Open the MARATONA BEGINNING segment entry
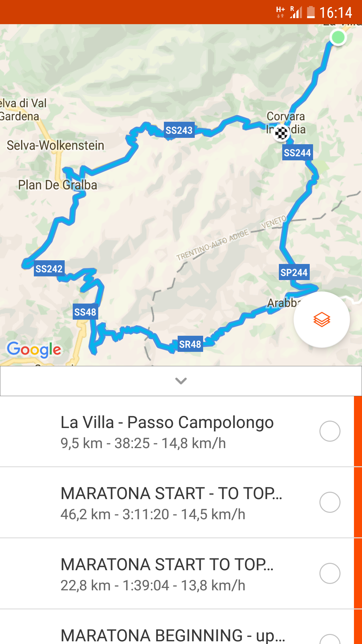Viewport: 362px width, 644px height. [x=173, y=635]
